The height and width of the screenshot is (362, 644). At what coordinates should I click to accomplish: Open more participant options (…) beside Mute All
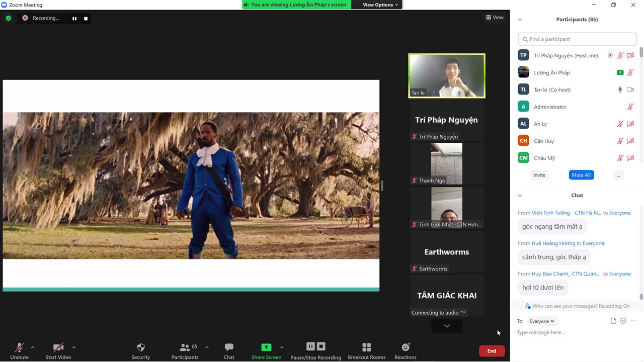[x=619, y=175]
